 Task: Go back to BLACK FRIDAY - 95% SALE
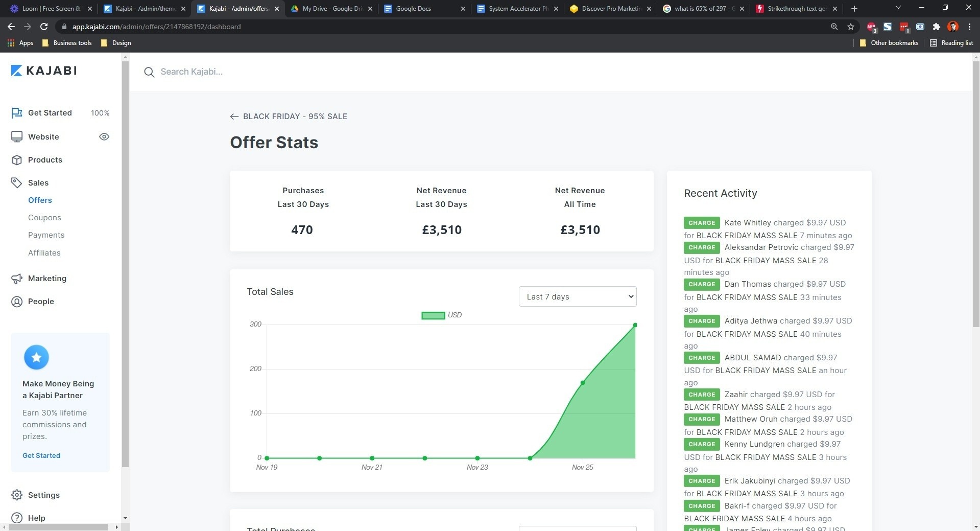pos(295,117)
